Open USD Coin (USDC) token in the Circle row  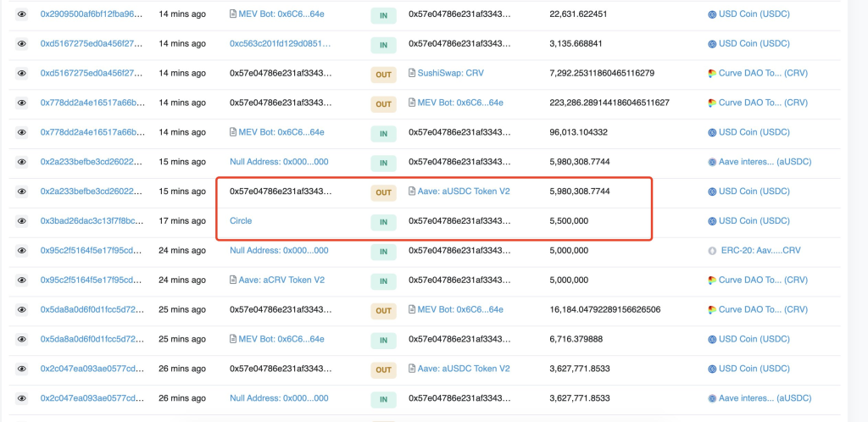754,220
